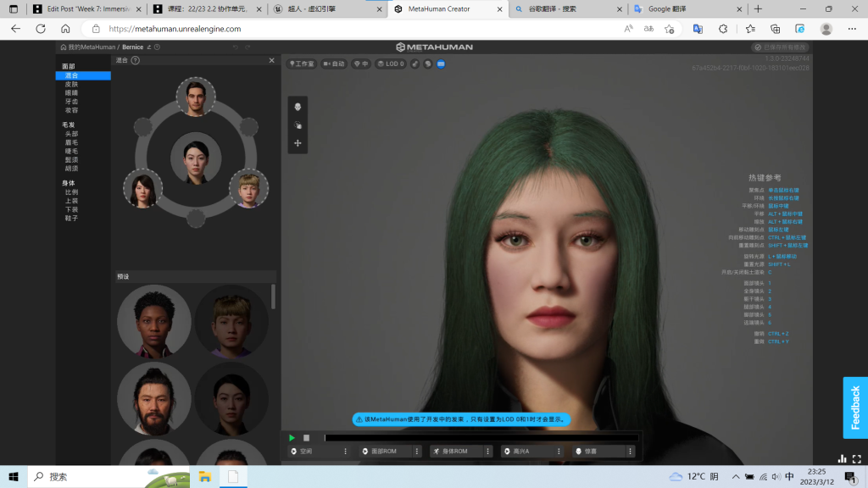This screenshot has width=868, height=488.
Task: Toggle fullscreen viewport icon
Action: 857,458
